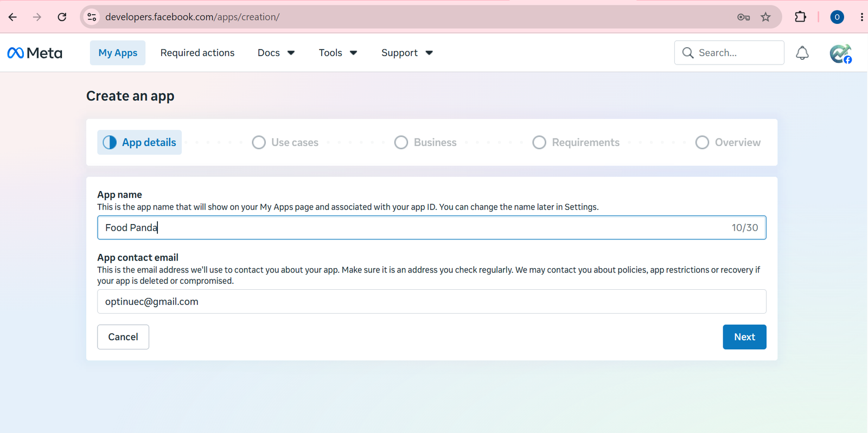Open the Chrome profile avatar
Viewport: 868px width, 433px height.
click(837, 17)
